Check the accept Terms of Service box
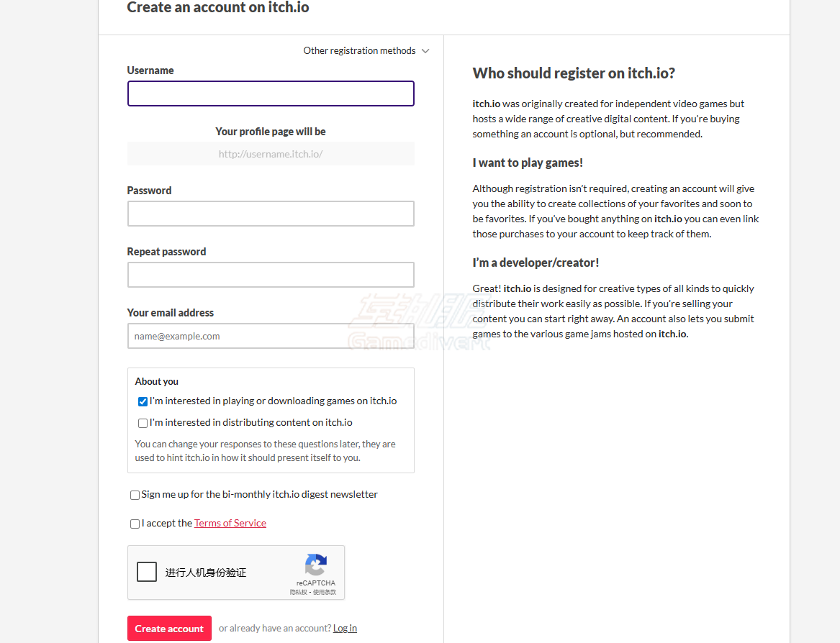This screenshot has height=643, width=840. pyautogui.click(x=135, y=524)
